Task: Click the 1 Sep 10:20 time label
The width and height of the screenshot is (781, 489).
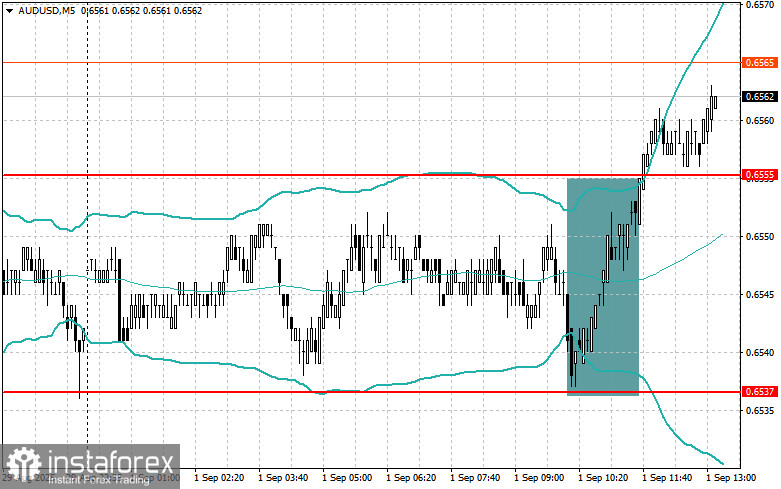Action: click(x=603, y=478)
